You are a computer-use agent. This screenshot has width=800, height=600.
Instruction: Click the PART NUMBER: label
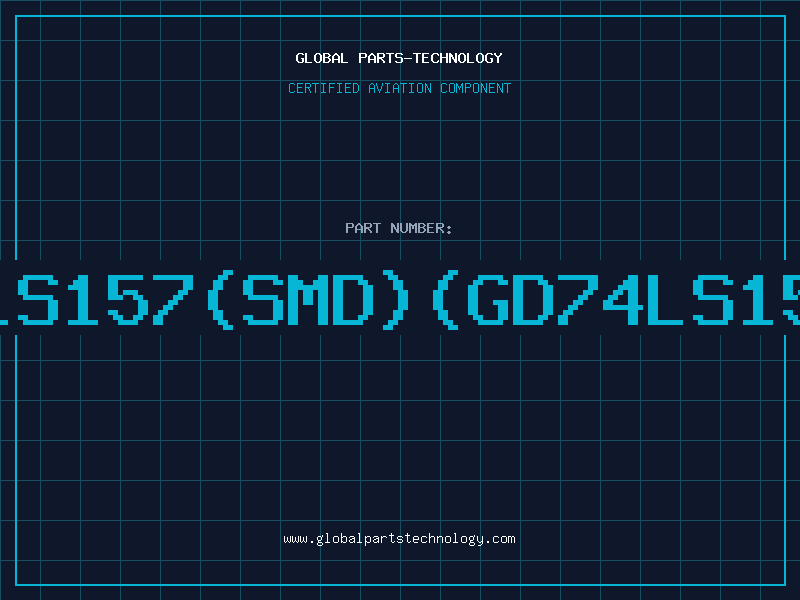(x=399, y=228)
